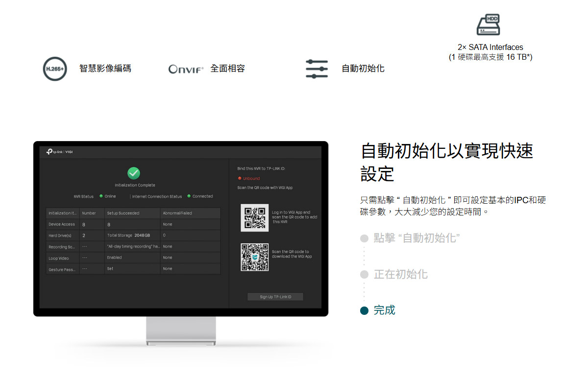Click the ONVIF logo icon
The image size is (588, 379).
click(x=186, y=69)
